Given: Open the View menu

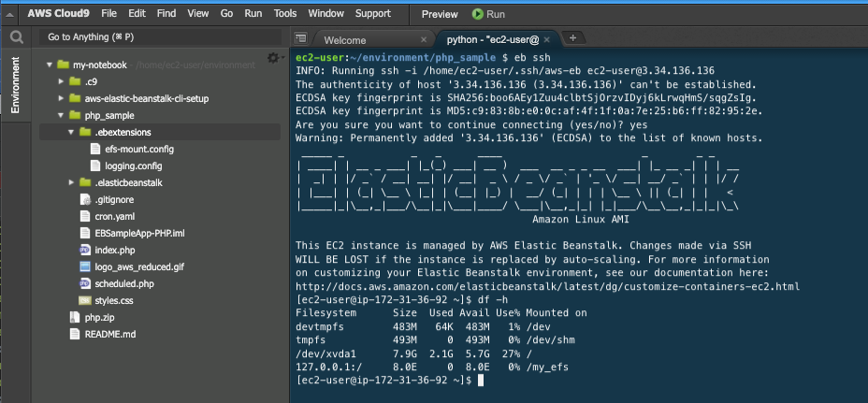Looking at the screenshot, I should pyautogui.click(x=198, y=13).
